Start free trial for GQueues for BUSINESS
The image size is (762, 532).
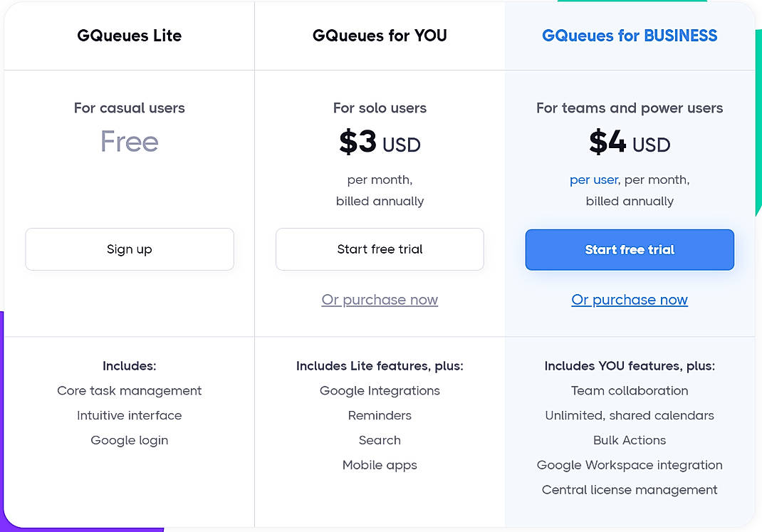(629, 250)
